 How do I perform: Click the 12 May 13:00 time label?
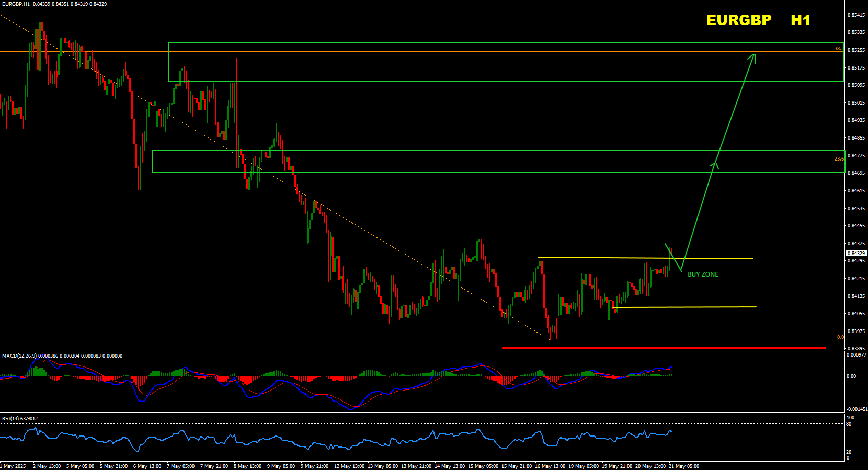[x=349, y=466]
